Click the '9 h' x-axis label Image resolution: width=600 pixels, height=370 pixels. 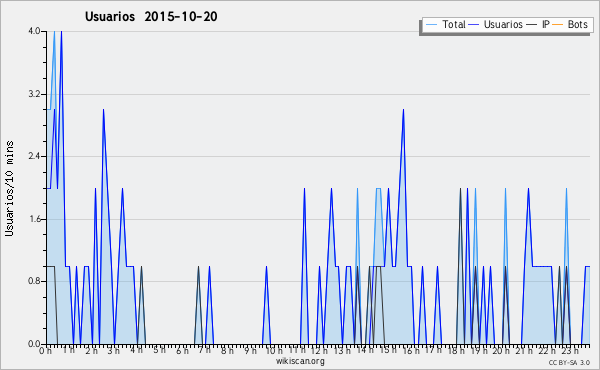point(250,350)
